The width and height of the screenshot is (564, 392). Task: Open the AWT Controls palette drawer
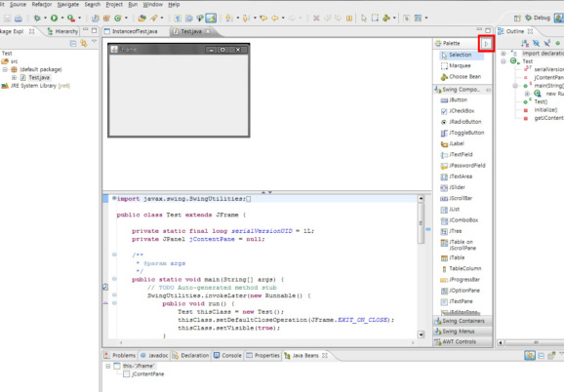click(x=463, y=341)
